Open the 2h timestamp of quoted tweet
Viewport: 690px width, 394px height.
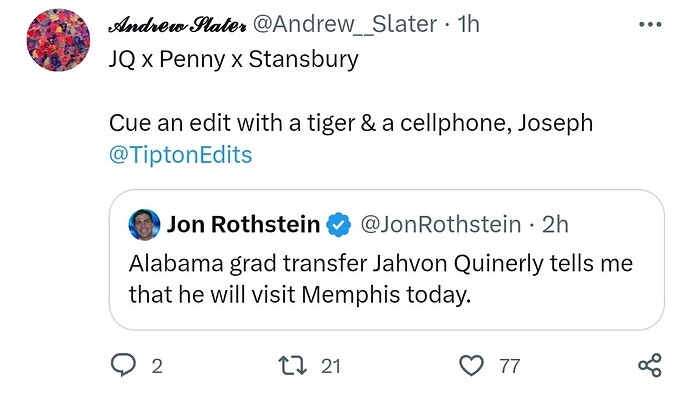pyautogui.click(x=555, y=225)
